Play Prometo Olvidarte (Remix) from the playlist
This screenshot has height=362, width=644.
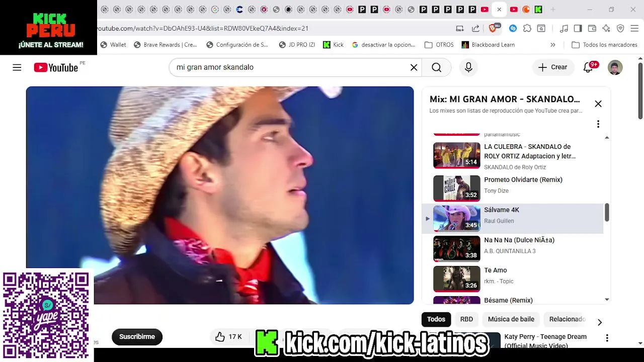tap(512, 188)
